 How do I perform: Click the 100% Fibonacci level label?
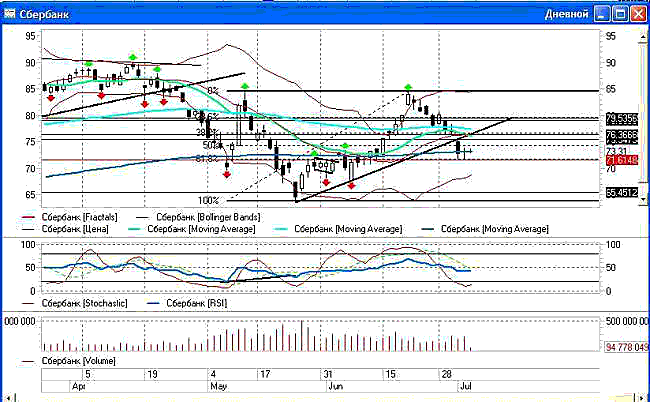click(x=208, y=201)
